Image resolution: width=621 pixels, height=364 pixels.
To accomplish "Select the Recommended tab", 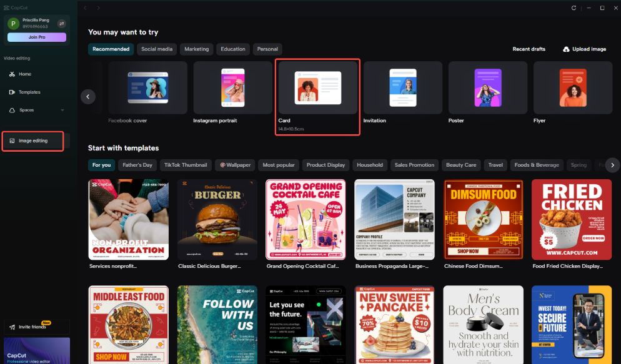I will tap(111, 49).
